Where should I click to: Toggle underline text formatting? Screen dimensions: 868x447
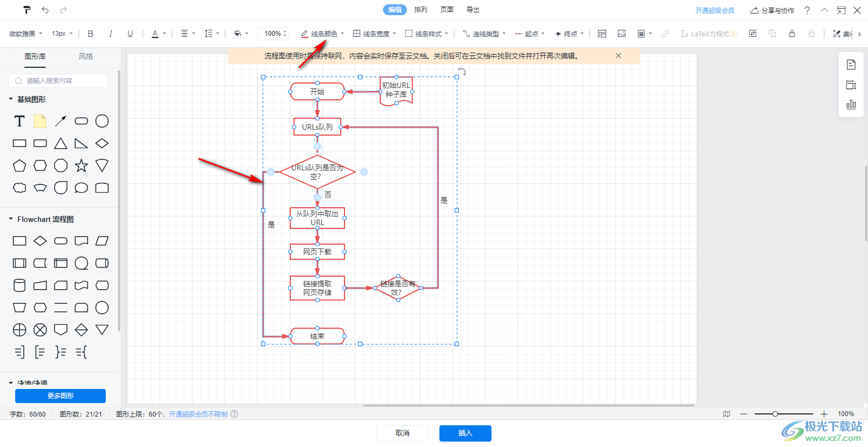[x=130, y=34]
